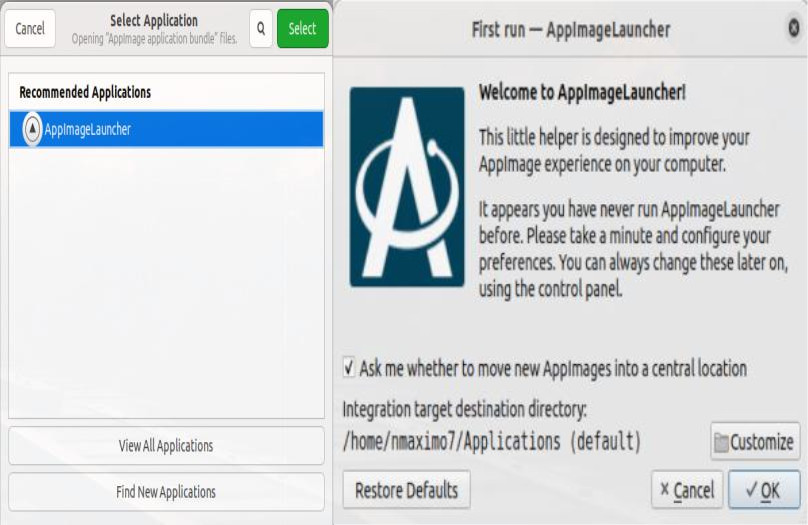The width and height of the screenshot is (808, 525).
Task: Click Restore Defaults button
Action: (x=407, y=490)
